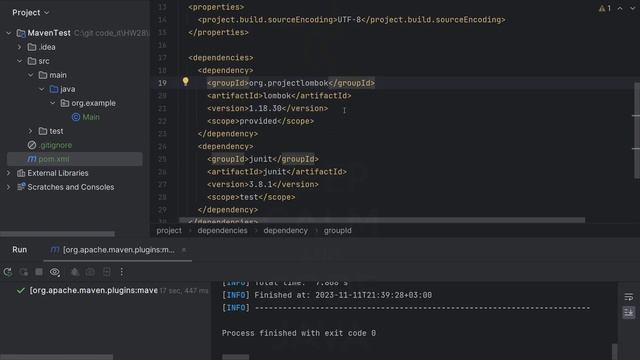Click the editor horizontal scrollbar
Viewport: 640px width, 360px height.
pyautogui.click(x=382, y=220)
